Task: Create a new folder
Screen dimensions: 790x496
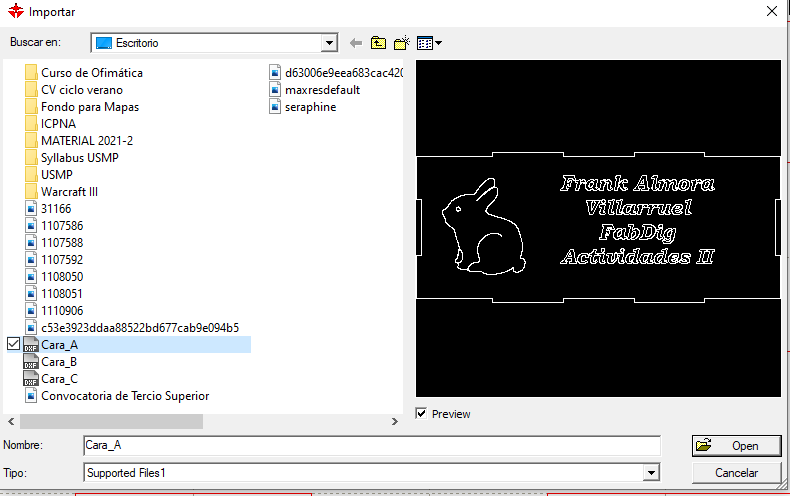Action: tap(402, 43)
